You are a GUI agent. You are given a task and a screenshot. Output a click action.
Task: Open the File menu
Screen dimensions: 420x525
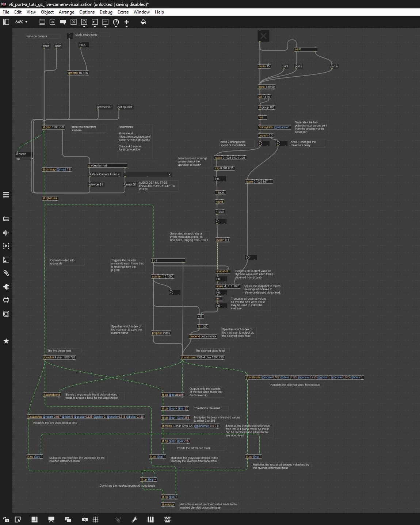6,12
